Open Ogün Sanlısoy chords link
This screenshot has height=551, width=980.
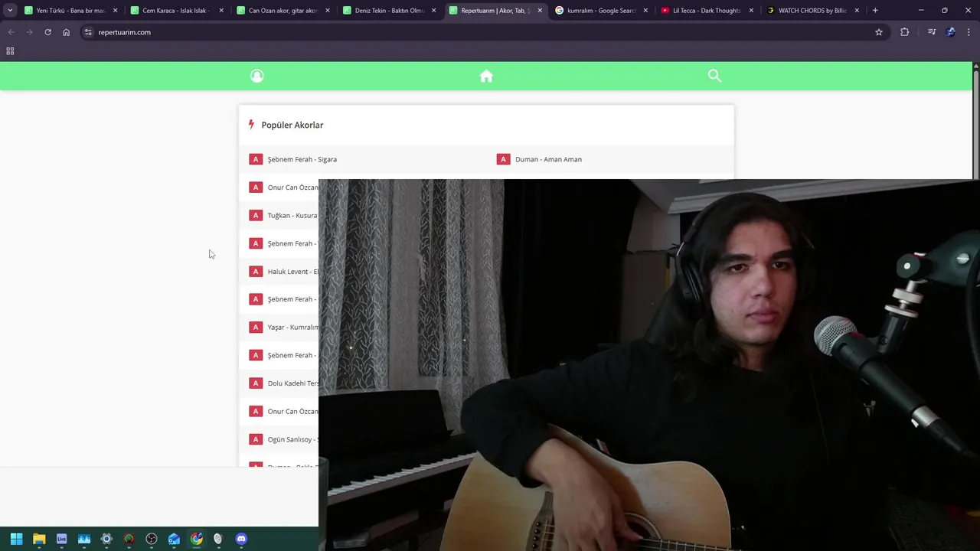pyautogui.click(x=293, y=439)
